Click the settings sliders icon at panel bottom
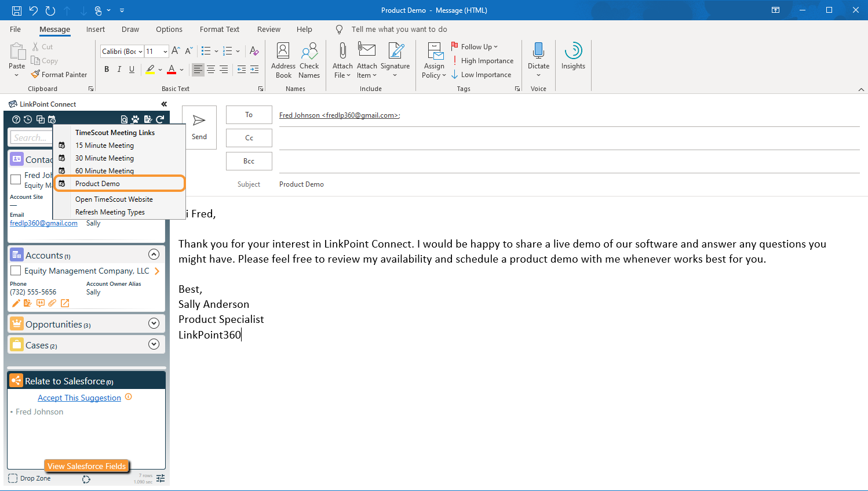868x491 pixels. tap(161, 478)
